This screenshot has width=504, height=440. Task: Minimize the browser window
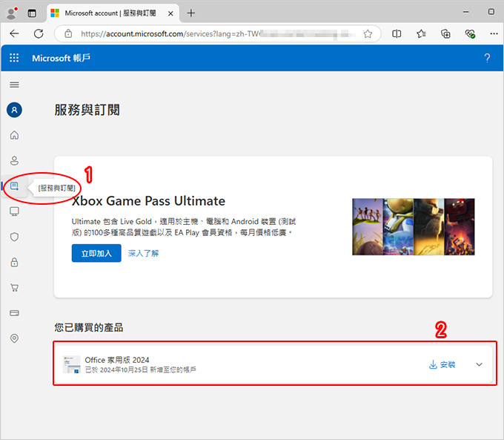(465, 12)
